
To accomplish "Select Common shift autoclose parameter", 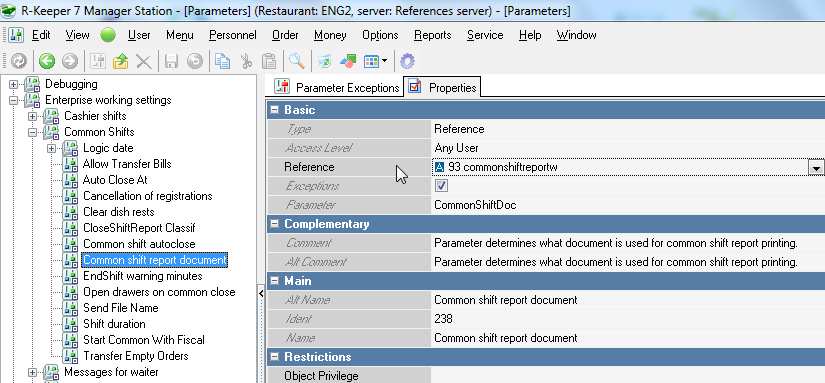I will 139,244.
